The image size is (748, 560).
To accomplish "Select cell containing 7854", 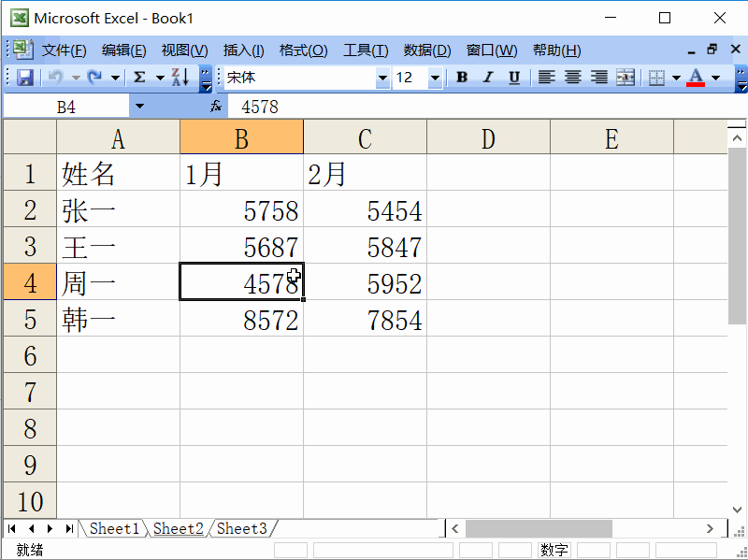I will tap(365, 318).
